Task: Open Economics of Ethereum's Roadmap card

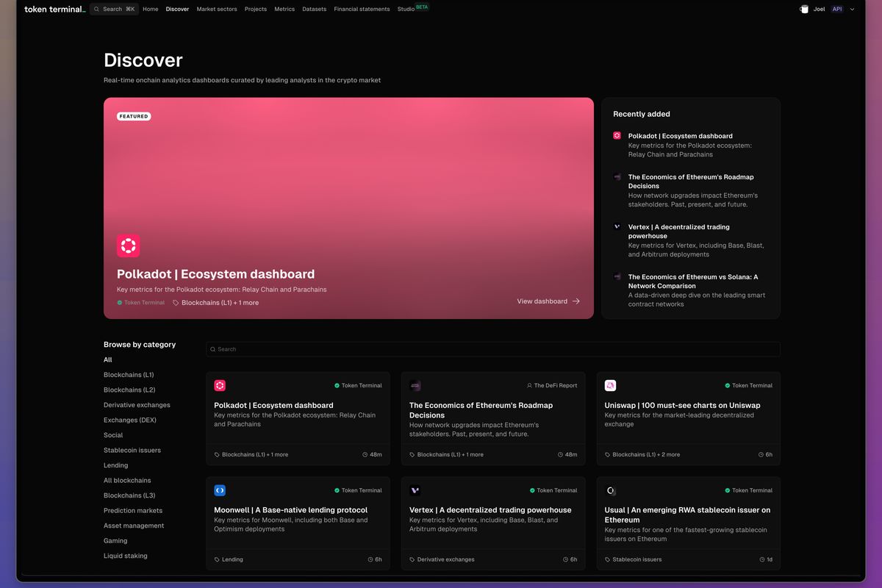Action: tap(481, 410)
